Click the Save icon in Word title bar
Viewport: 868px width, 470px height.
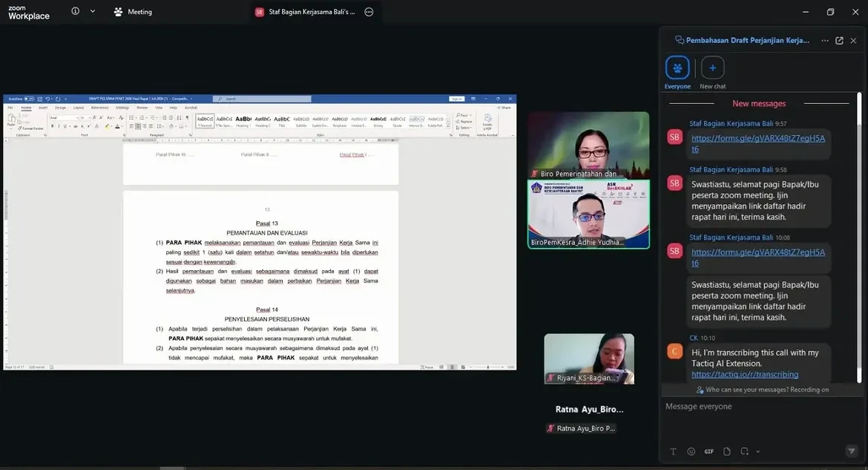pyautogui.click(x=40, y=99)
